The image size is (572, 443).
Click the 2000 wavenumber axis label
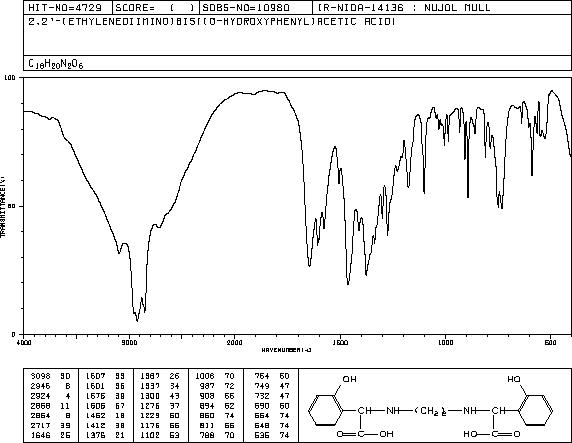[234, 342]
